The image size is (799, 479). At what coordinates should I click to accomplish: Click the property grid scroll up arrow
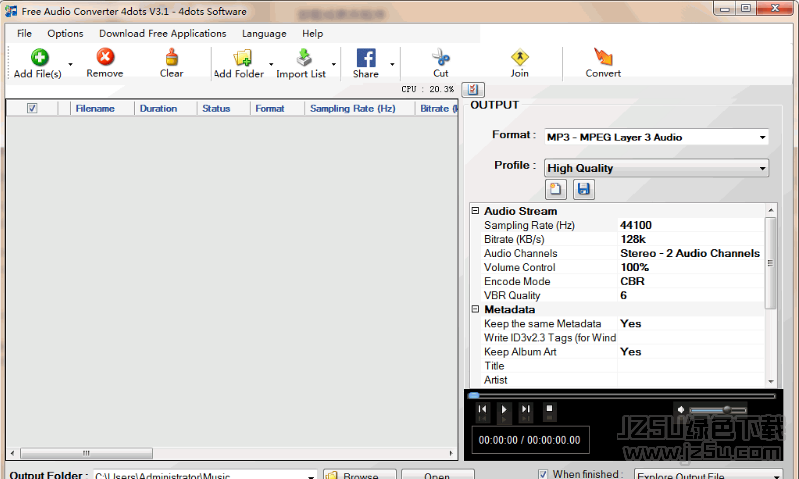click(x=771, y=210)
